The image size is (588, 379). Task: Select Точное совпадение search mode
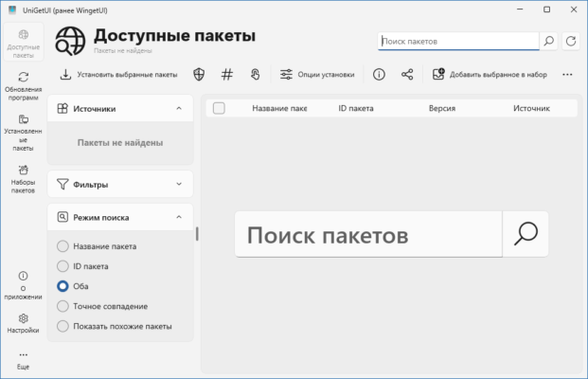tap(62, 306)
